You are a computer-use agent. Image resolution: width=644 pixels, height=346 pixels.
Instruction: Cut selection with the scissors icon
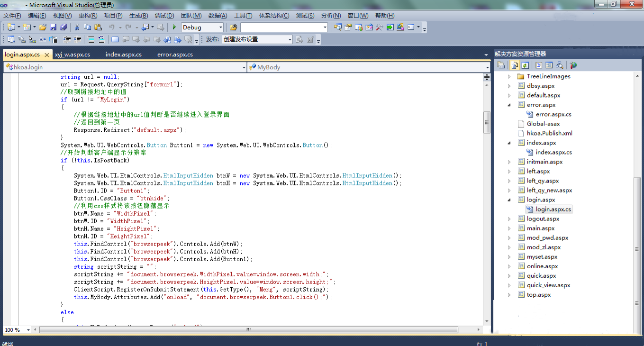pyautogui.click(x=76, y=27)
